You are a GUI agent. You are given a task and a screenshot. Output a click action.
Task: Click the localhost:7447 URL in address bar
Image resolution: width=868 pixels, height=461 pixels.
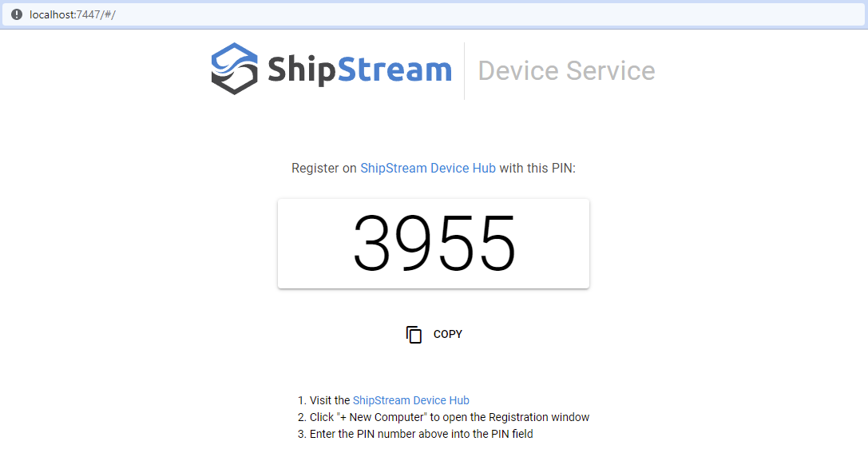coord(73,14)
